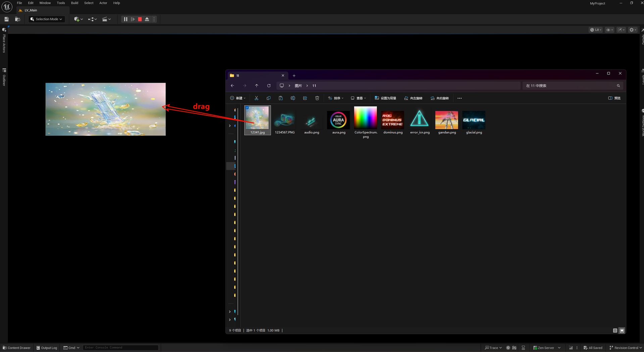Viewport: 644px width, 352px height.
Task: Open the Outliner side panel
Action: tap(4, 77)
